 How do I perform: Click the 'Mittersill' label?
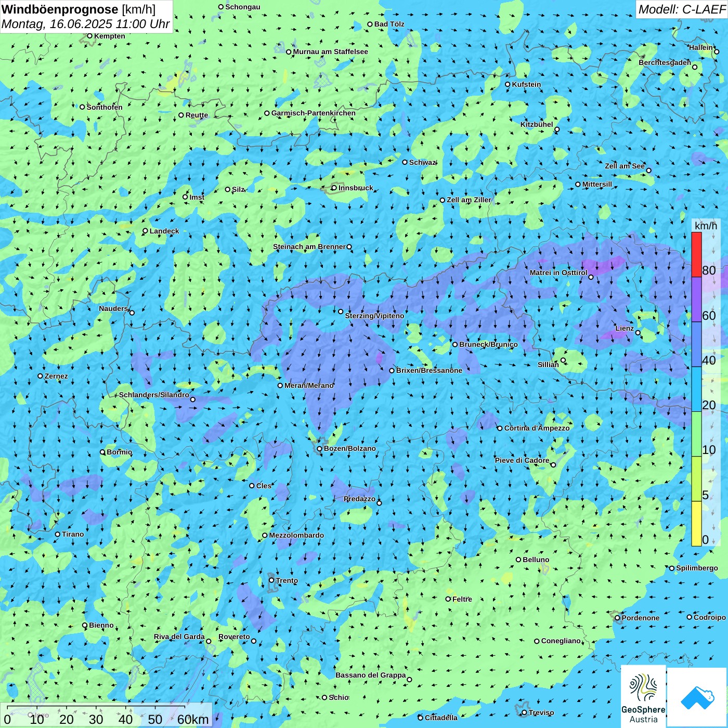tap(597, 184)
